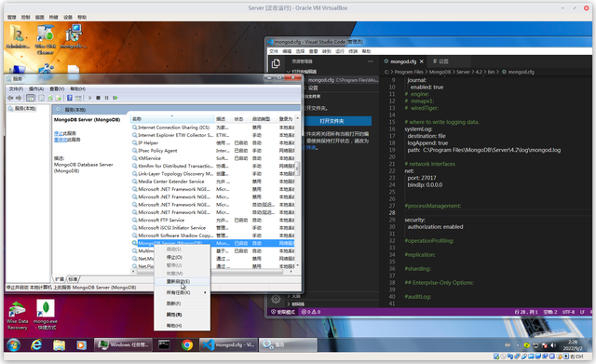Viewport: 596px width, 364px height.
Task: Select Media Center Extender Service row
Action: pos(213,182)
